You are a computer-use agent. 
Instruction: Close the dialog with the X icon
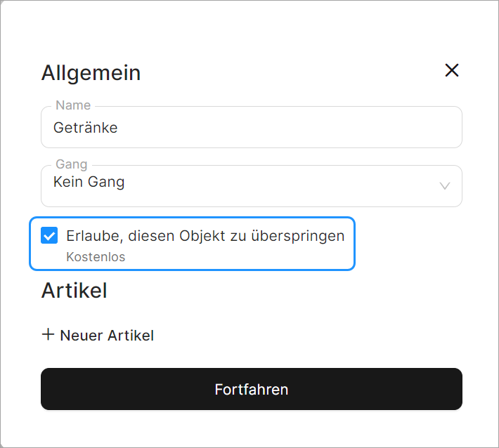tap(452, 70)
